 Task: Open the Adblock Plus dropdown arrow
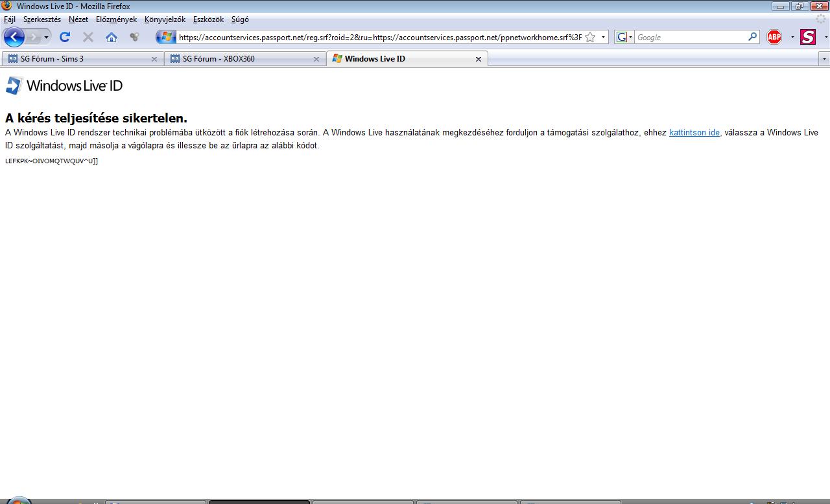(792, 37)
